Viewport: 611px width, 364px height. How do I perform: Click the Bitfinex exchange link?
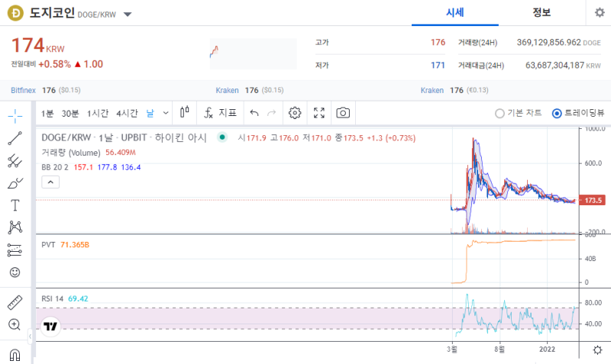point(24,90)
